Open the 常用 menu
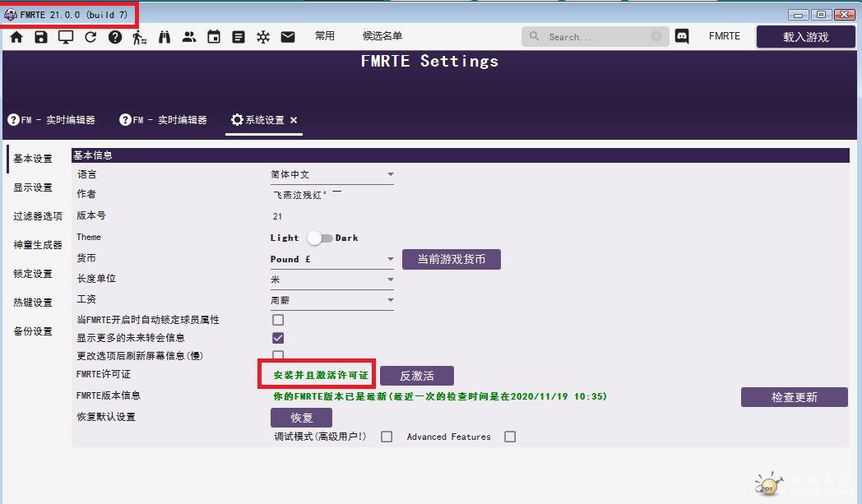Viewport: 862px width, 504px height. tap(325, 35)
